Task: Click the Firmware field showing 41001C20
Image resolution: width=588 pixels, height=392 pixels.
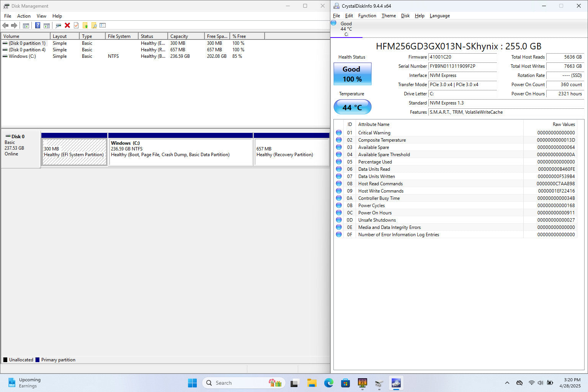Action: pyautogui.click(x=462, y=57)
